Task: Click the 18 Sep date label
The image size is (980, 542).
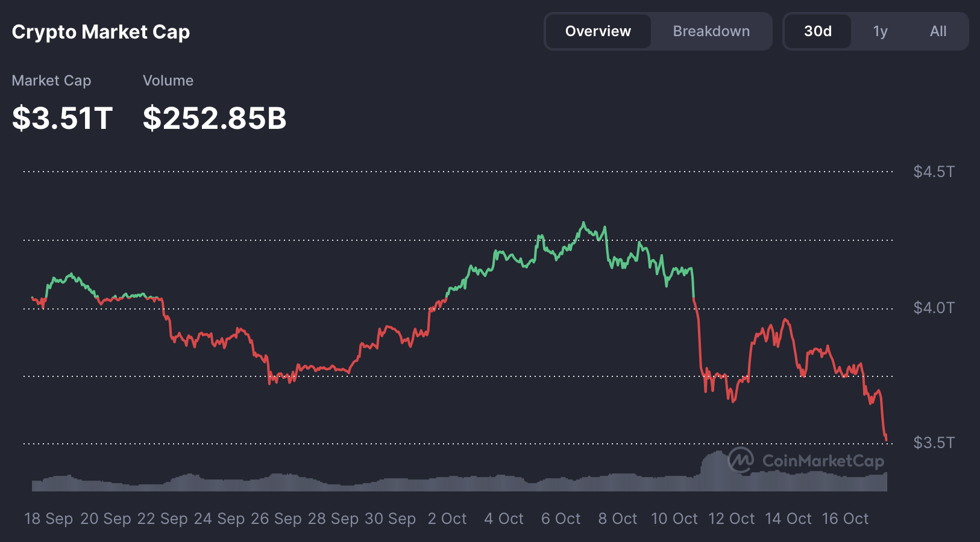Action: click(x=48, y=519)
